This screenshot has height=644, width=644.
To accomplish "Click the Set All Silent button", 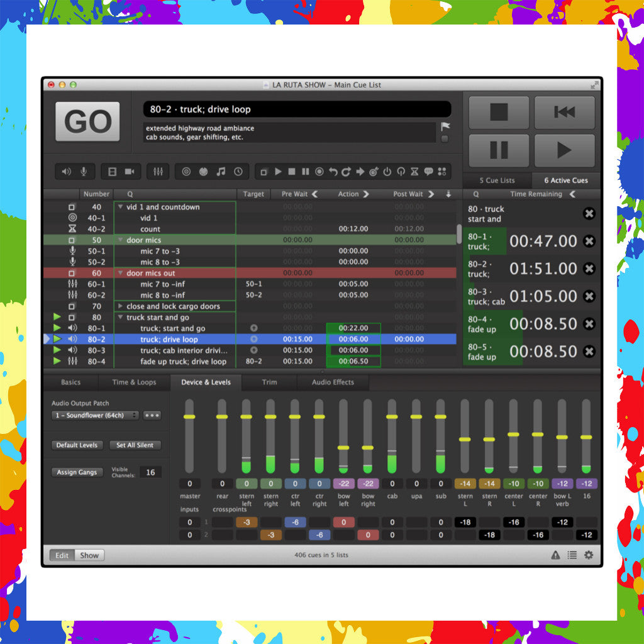I will tap(135, 445).
